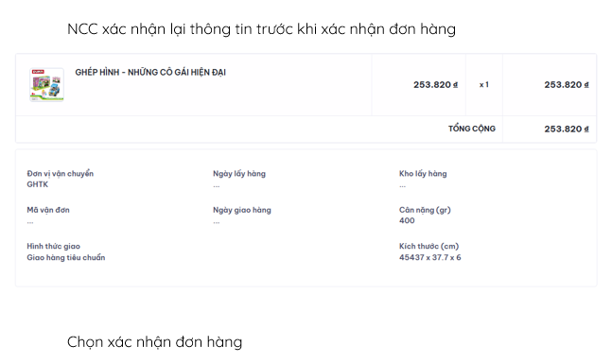Click the Hình thức giao label
The width and height of the screenshot is (612, 364).
(x=54, y=246)
